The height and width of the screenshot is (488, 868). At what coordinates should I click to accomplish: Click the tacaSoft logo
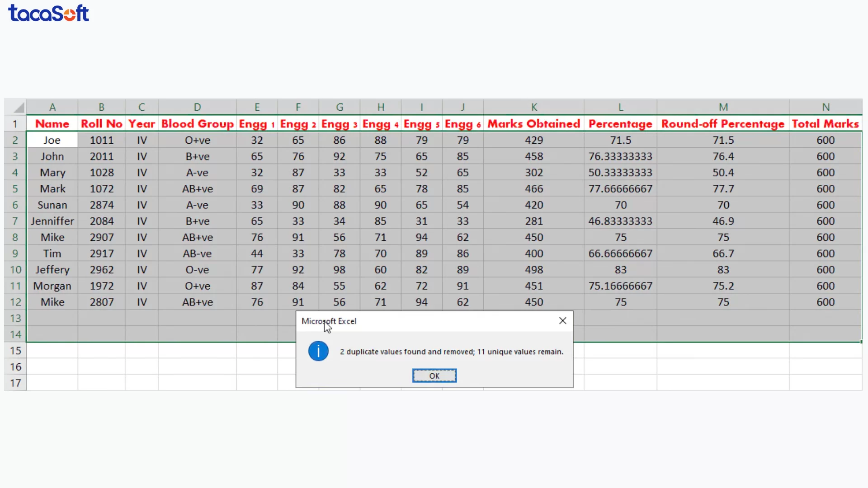(x=49, y=13)
